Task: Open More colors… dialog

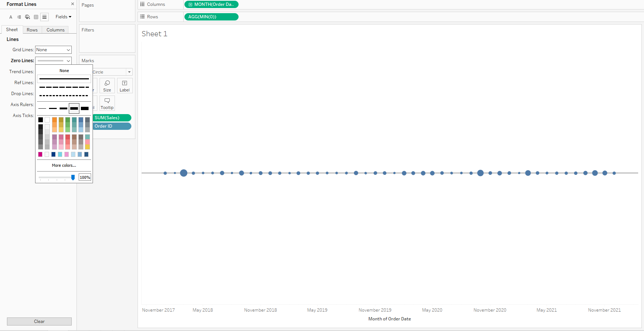Action: [64, 165]
